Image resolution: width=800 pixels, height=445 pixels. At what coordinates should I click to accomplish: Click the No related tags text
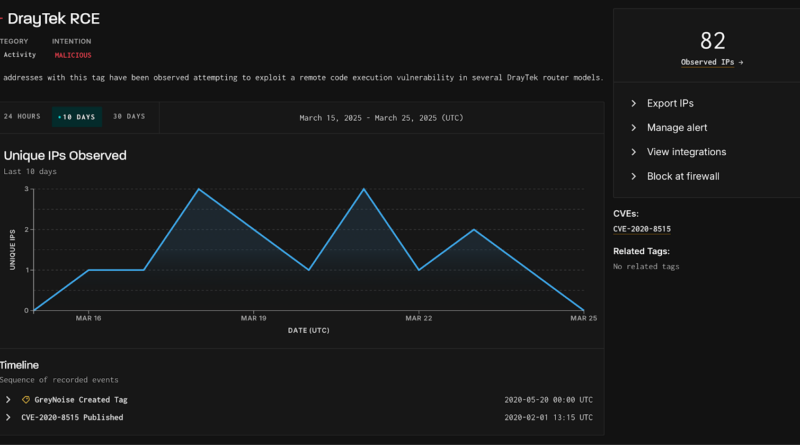(646, 266)
